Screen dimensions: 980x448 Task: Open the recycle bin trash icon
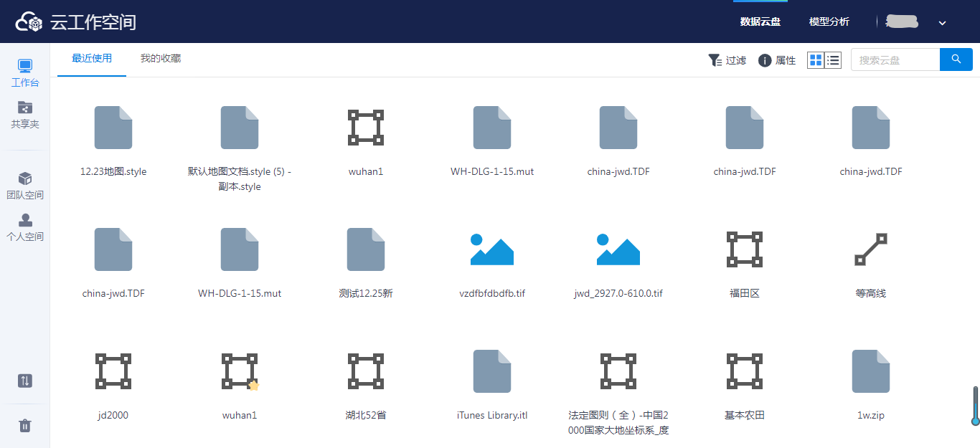(x=25, y=426)
